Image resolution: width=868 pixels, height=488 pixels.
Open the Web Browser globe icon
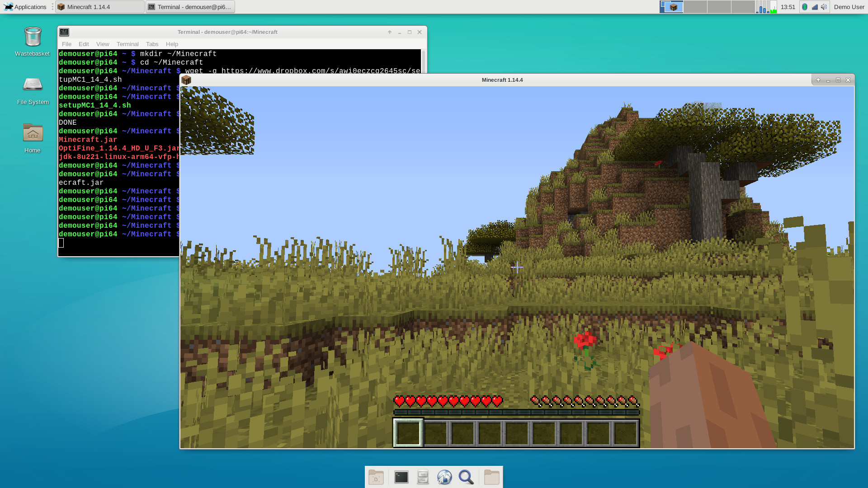tap(444, 477)
